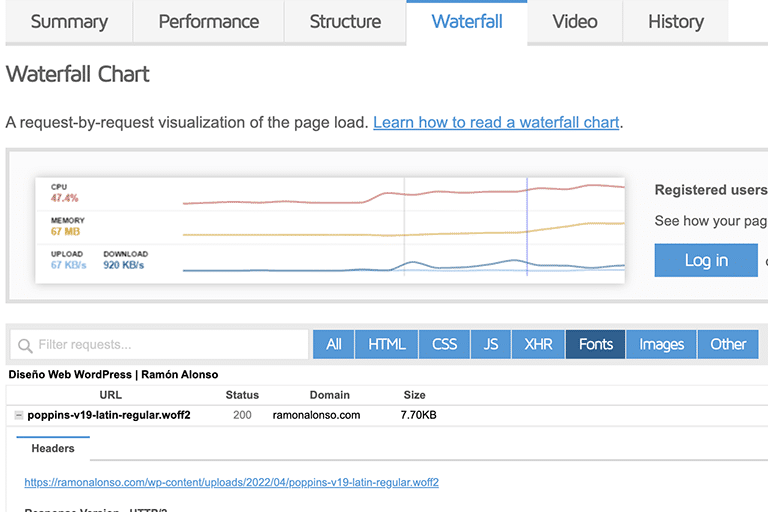Viewport: 768px width, 512px height.
Task: Go to the Video tab
Action: tap(575, 22)
